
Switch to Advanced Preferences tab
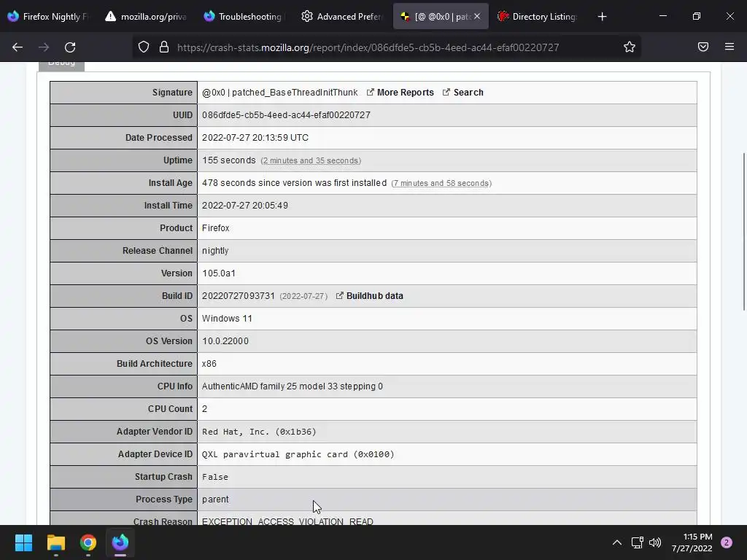[343, 17]
